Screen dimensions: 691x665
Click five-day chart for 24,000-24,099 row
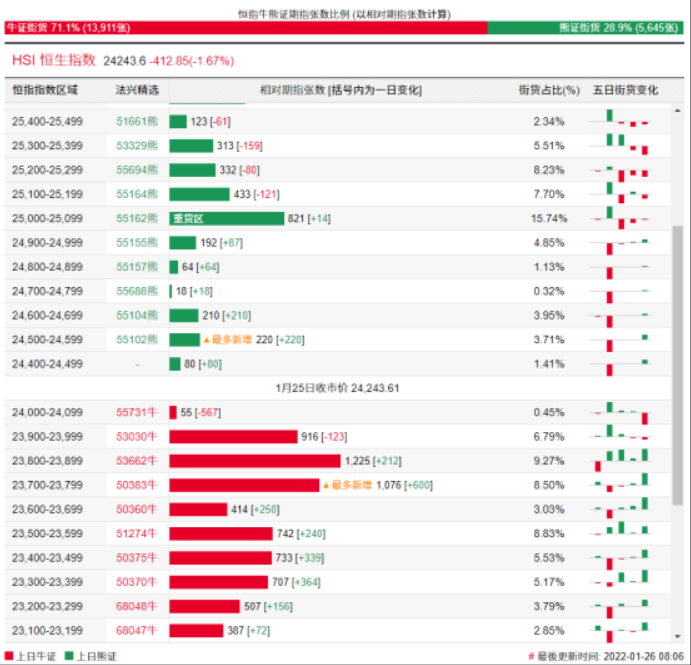[621, 413]
